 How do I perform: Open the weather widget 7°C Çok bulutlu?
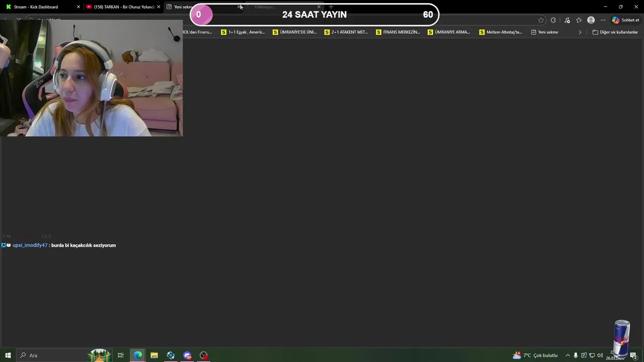pyautogui.click(x=535, y=355)
